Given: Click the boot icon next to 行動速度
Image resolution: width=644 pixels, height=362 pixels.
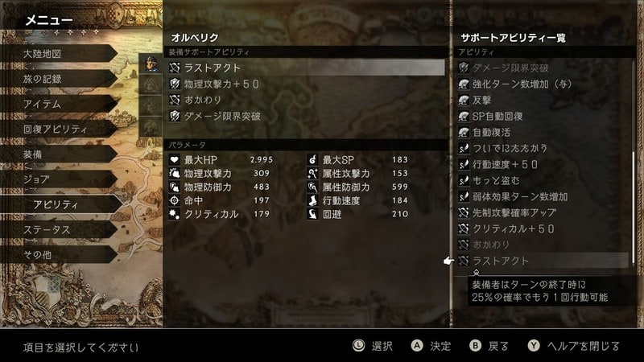Looking at the screenshot, I should (312, 200).
